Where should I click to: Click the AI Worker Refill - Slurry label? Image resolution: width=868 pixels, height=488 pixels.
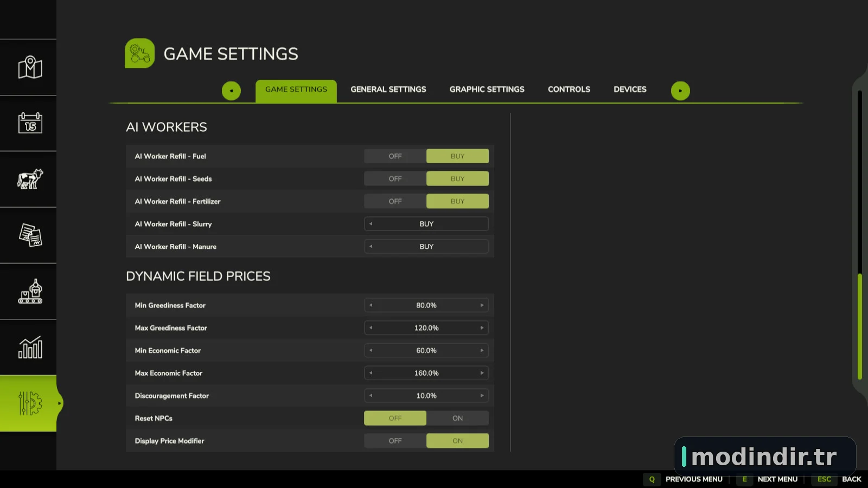pyautogui.click(x=173, y=224)
